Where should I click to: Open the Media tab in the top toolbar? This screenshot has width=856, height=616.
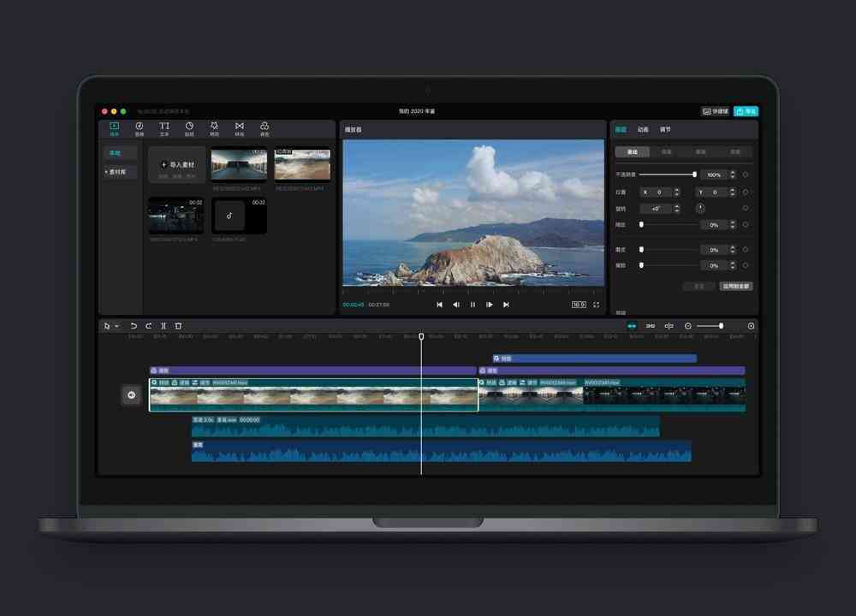pyautogui.click(x=114, y=129)
